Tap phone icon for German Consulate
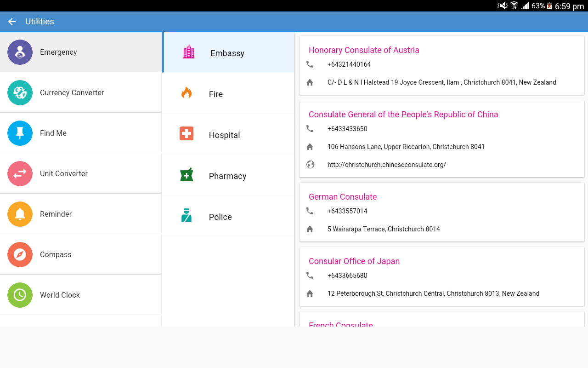Image resolution: width=588 pixels, height=368 pixels. tap(310, 211)
